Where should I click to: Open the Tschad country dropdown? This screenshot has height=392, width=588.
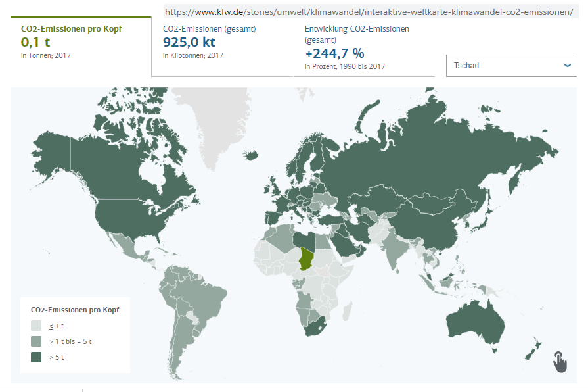pyautogui.click(x=510, y=66)
